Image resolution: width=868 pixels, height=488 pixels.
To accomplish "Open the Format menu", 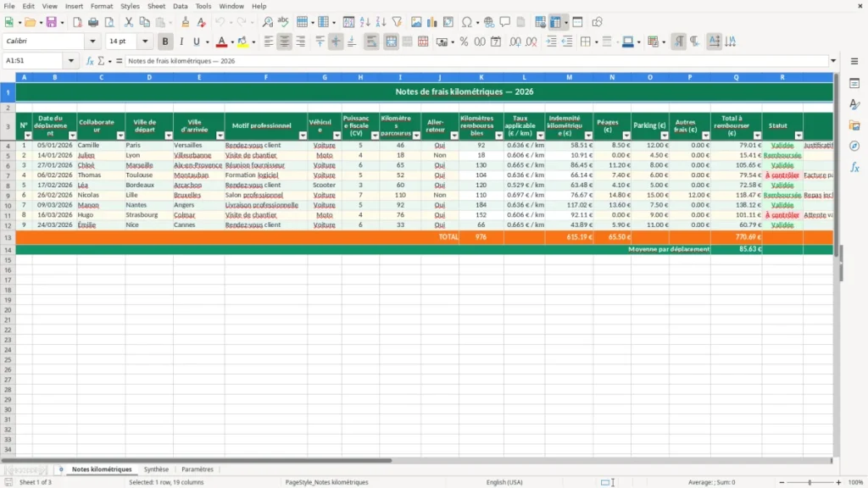I will (102, 6).
